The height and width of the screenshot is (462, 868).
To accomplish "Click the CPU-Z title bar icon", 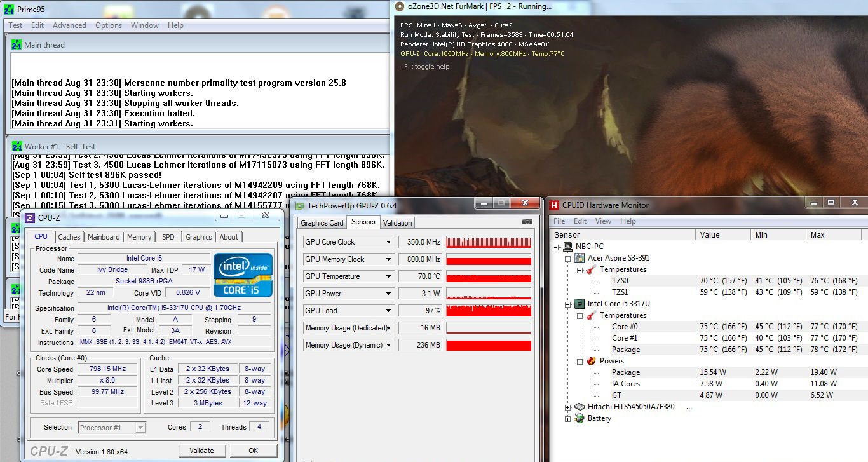I will click(x=30, y=217).
